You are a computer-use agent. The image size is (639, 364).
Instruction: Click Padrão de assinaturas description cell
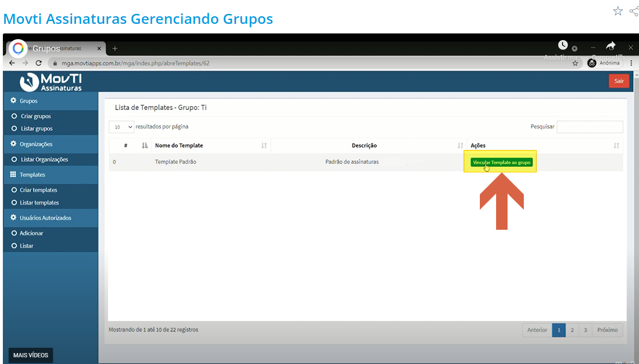click(352, 162)
